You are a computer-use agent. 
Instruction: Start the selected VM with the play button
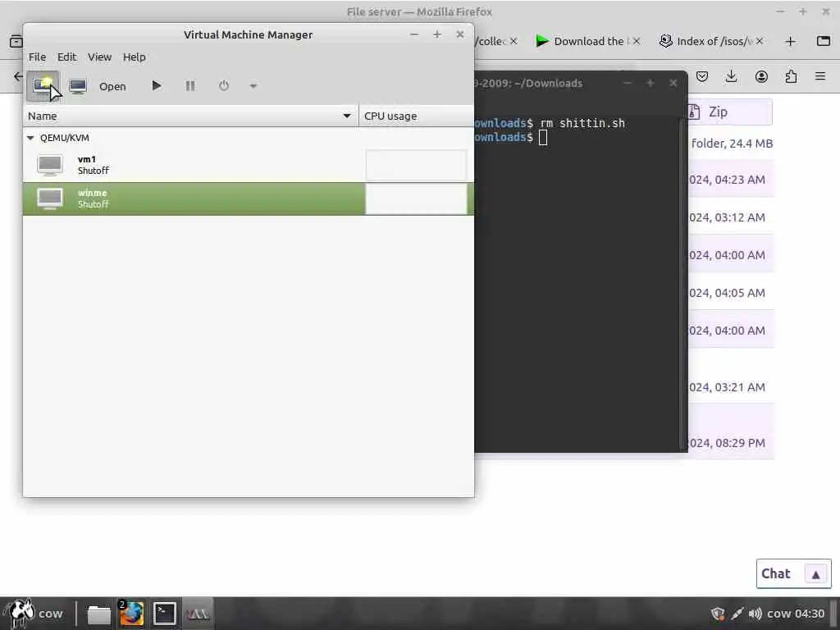coord(156,85)
